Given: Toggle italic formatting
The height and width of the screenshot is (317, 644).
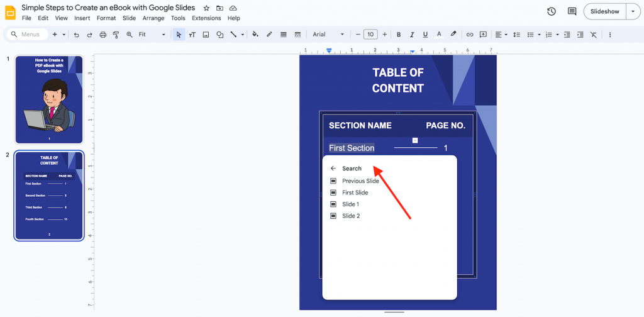Looking at the screenshot, I should tap(412, 35).
